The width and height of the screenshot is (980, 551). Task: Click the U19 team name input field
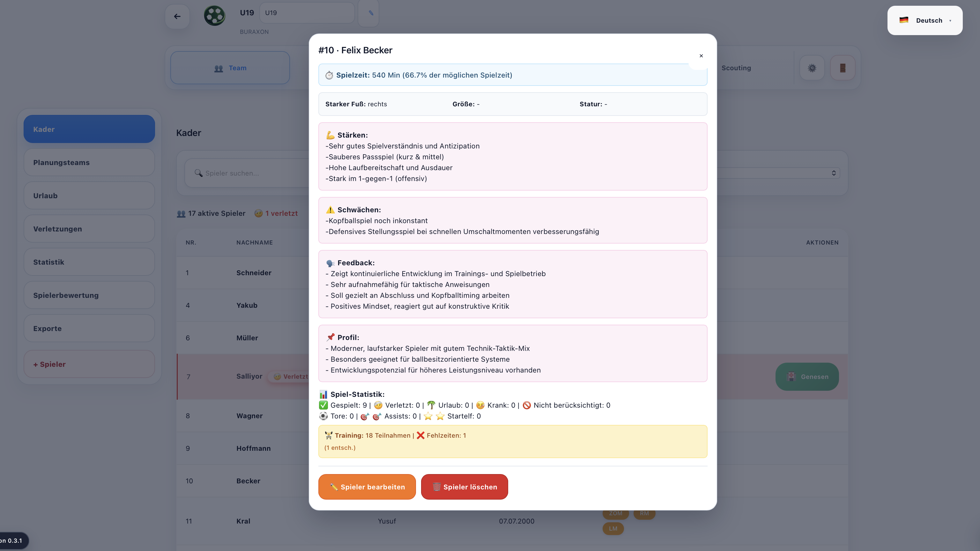coord(307,13)
